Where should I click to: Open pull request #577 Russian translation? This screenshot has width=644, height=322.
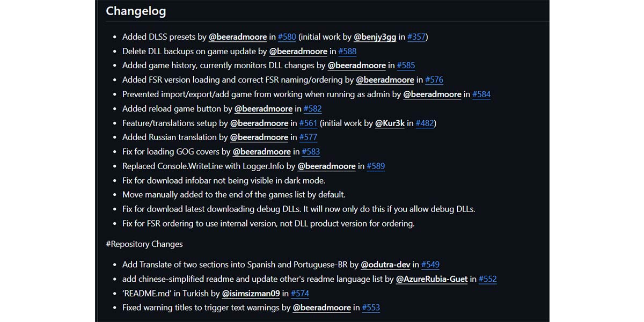coord(309,137)
